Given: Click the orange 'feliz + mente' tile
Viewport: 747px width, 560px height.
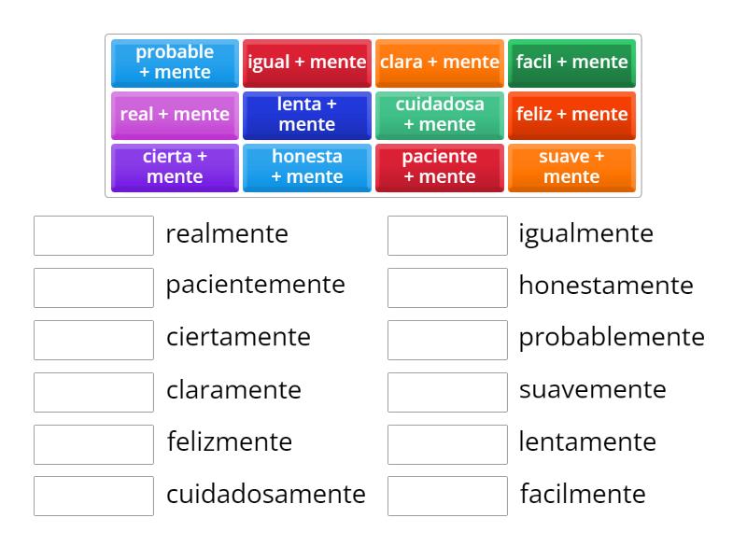Looking at the screenshot, I should click(x=571, y=115).
